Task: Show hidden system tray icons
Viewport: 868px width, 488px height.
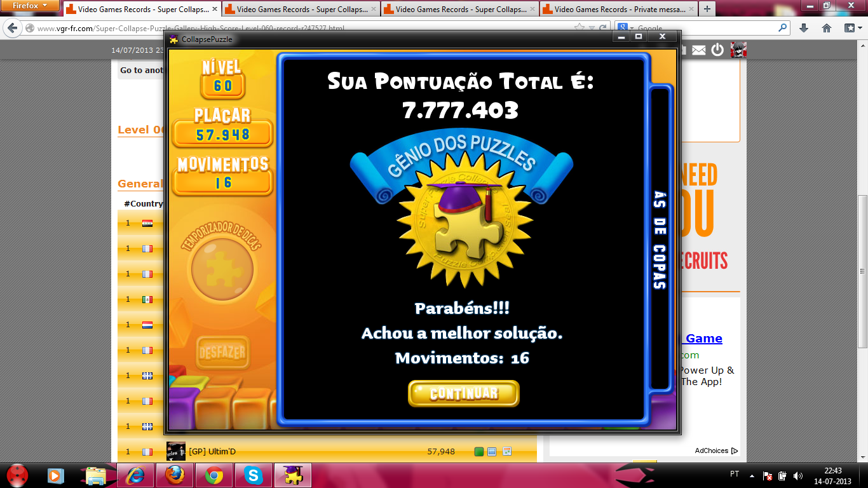Action: click(x=752, y=475)
